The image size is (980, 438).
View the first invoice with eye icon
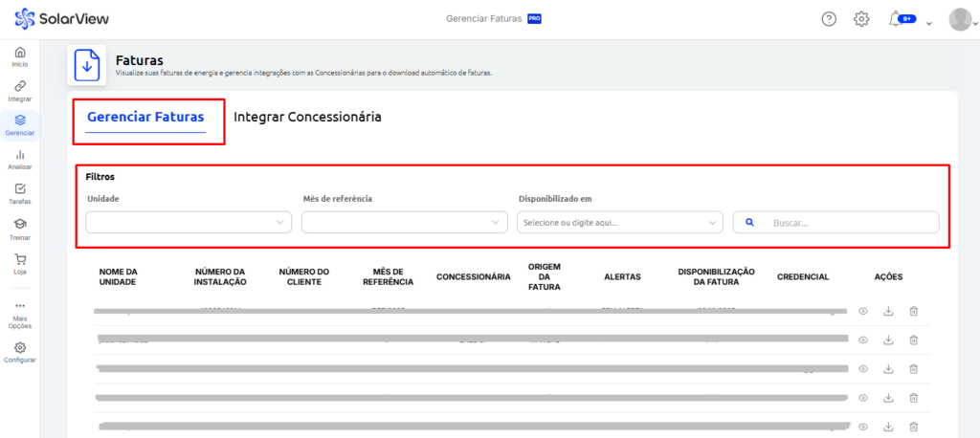[x=862, y=312]
